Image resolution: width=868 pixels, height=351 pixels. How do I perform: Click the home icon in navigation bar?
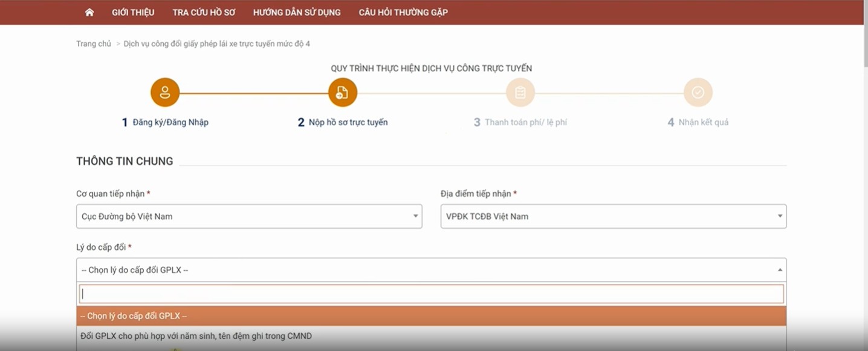[89, 12]
